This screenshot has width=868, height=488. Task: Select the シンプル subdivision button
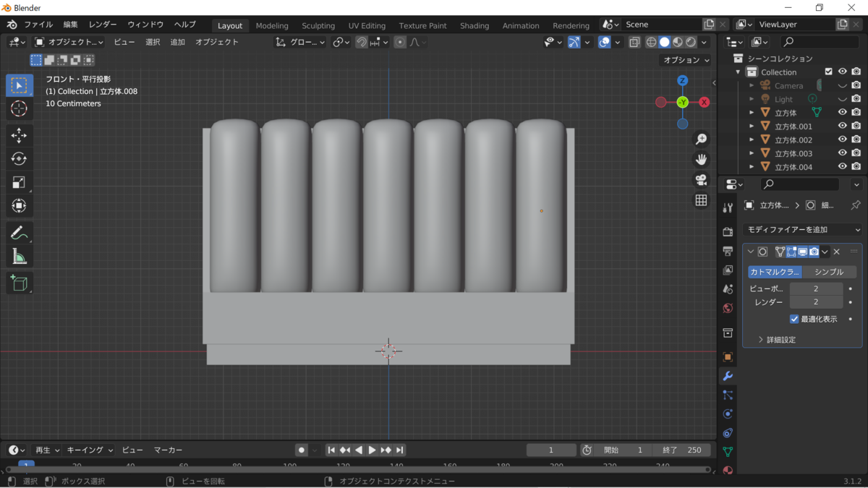tap(829, 272)
